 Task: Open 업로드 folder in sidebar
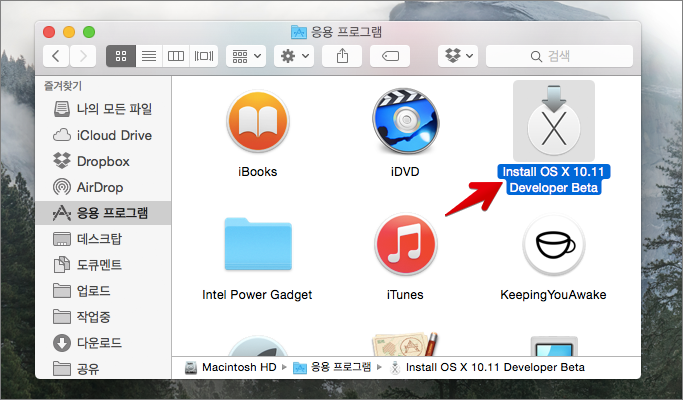coord(103,291)
